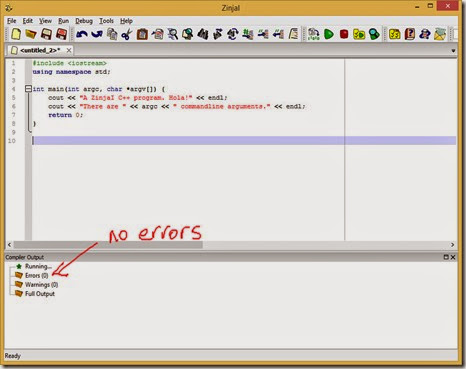Image resolution: width=466 pixels, height=369 pixels.
Task: Click the horizontal scrollbar right arrow
Action: (x=452, y=245)
